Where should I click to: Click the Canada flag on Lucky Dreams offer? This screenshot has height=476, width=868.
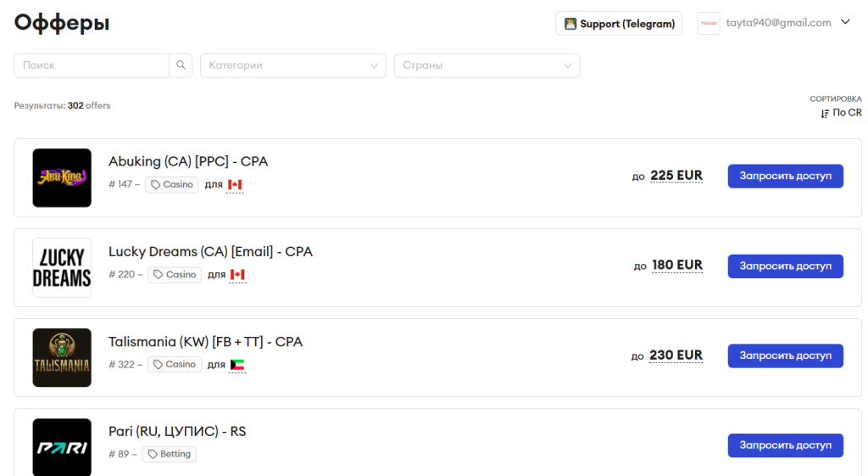pos(237,275)
